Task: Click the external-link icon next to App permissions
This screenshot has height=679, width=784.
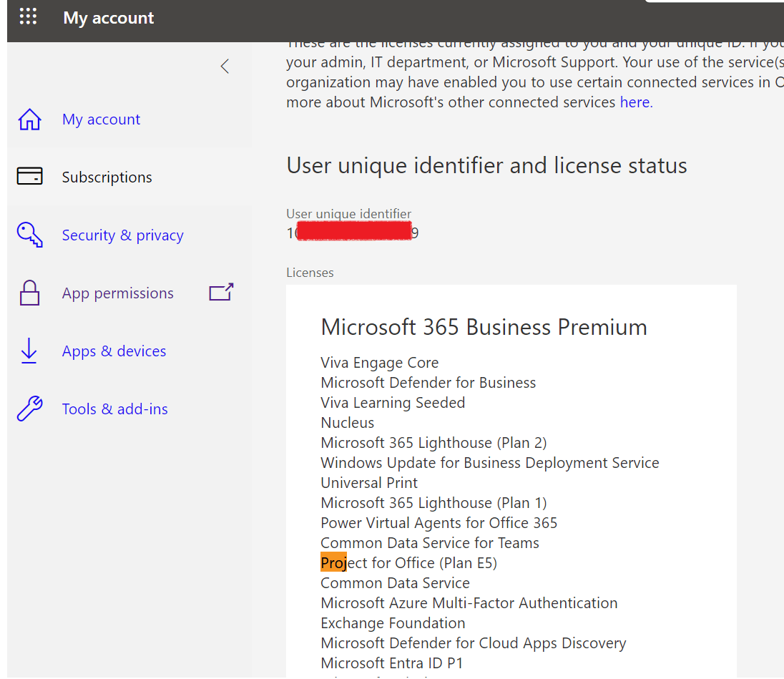Action: point(222,292)
